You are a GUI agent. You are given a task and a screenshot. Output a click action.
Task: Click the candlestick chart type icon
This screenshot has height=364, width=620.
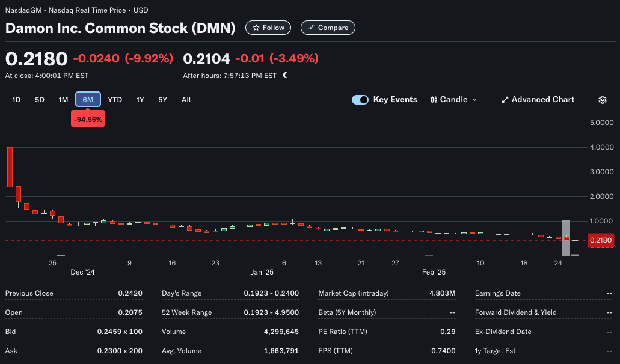click(x=434, y=100)
